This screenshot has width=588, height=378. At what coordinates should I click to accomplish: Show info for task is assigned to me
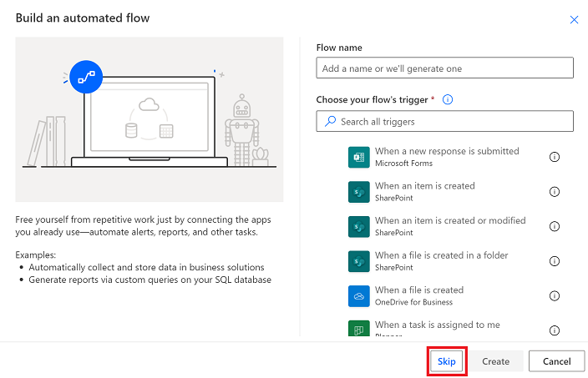[x=555, y=330]
